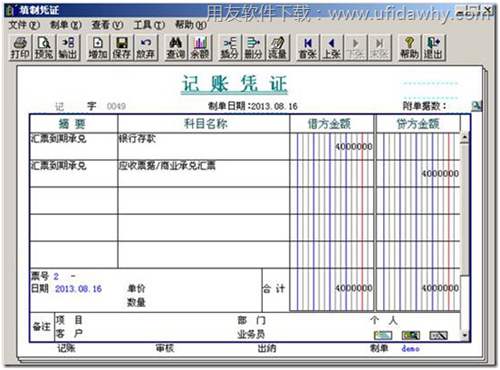Image resolution: width=500 pixels, height=370 pixels.
Task: Exit the window via 退出 icon
Action: 433,48
